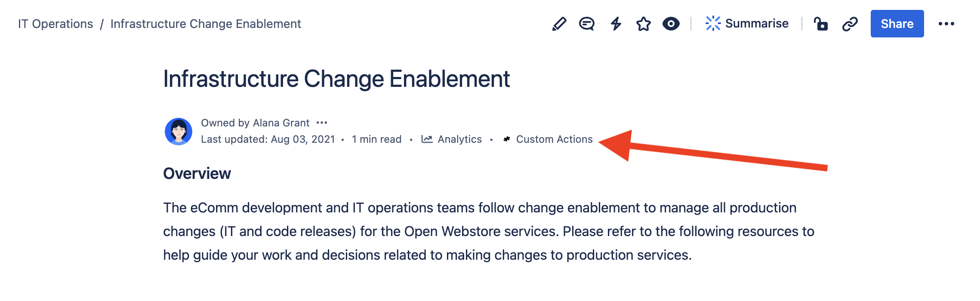Screen dimensions: 980x301
Task: Copy page link with chain icon
Action: point(850,24)
